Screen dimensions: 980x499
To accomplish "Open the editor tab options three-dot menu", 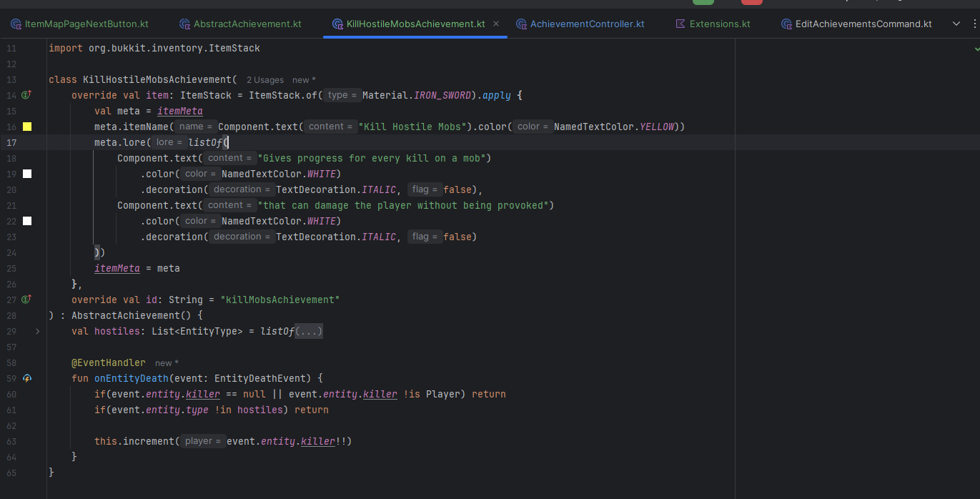I will (974, 24).
